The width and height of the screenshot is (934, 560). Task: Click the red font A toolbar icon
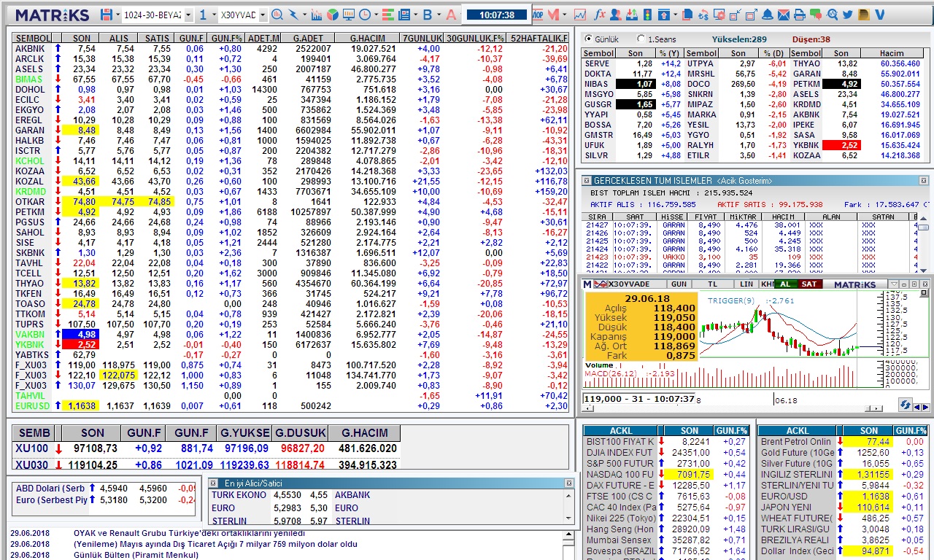[451, 15]
